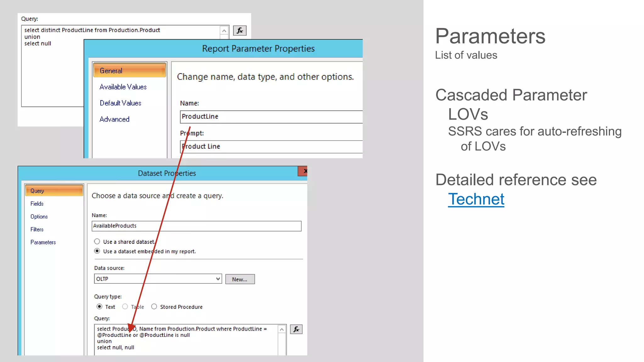Choose Stored Procedure query type
Image resolution: width=644 pixels, height=362 pixels.
pos(154,306)
